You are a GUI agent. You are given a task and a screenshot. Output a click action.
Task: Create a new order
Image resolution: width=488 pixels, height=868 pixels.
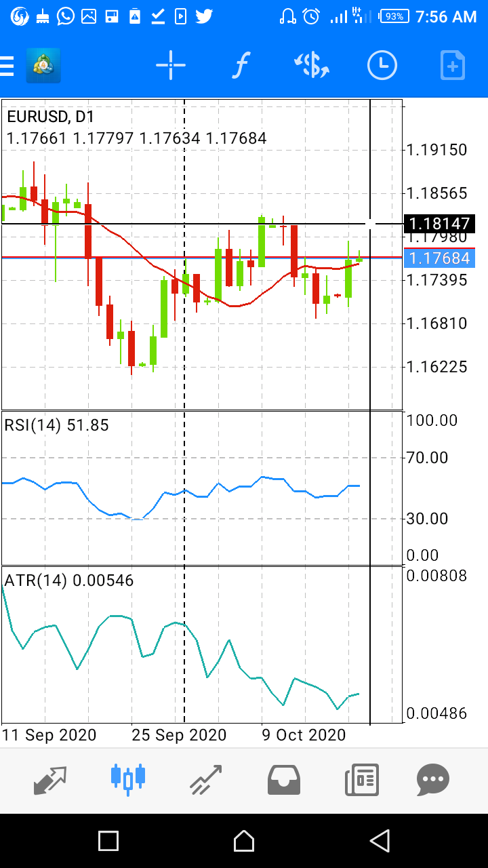pyautogui.click(x=453, y=66)
